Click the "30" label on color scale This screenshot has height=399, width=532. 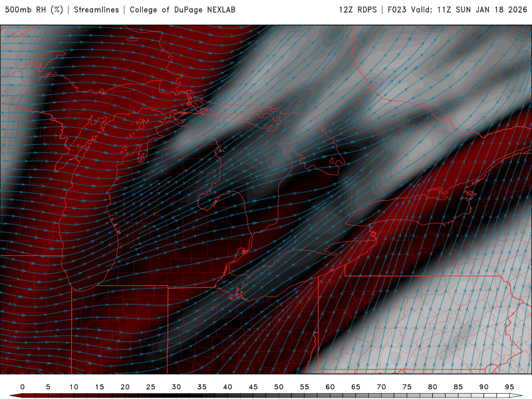(x=176, y=387)
